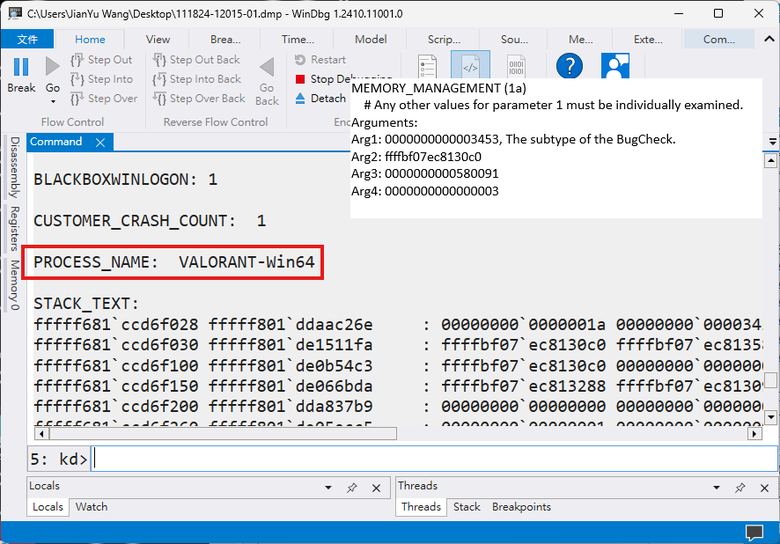Click the red Stop Debugging button
This screenshot has height=544, width=780.
point(300,79)
